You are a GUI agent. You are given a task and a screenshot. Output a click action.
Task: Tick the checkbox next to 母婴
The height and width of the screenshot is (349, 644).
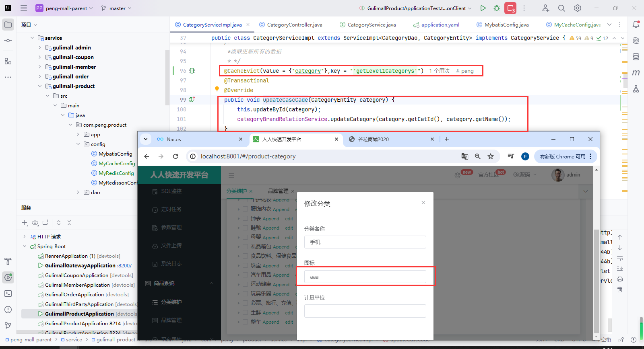tap(245, 237)
